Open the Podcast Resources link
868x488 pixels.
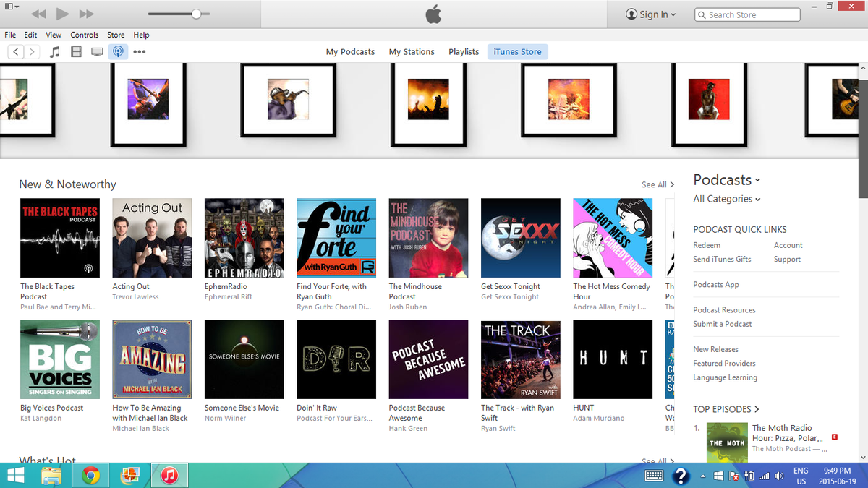click(x=724, y=310)
